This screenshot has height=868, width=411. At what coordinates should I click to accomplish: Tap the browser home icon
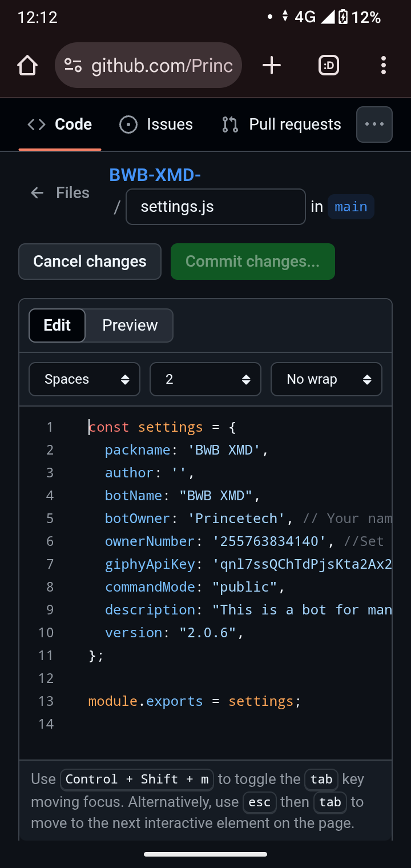coord(27,66)
